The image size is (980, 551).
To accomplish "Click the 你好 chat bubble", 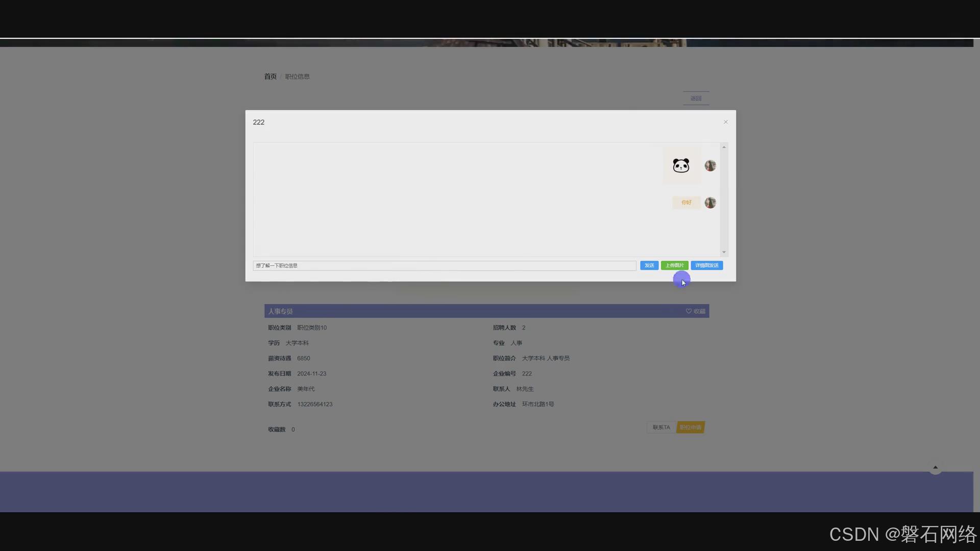I will point(687,203).
